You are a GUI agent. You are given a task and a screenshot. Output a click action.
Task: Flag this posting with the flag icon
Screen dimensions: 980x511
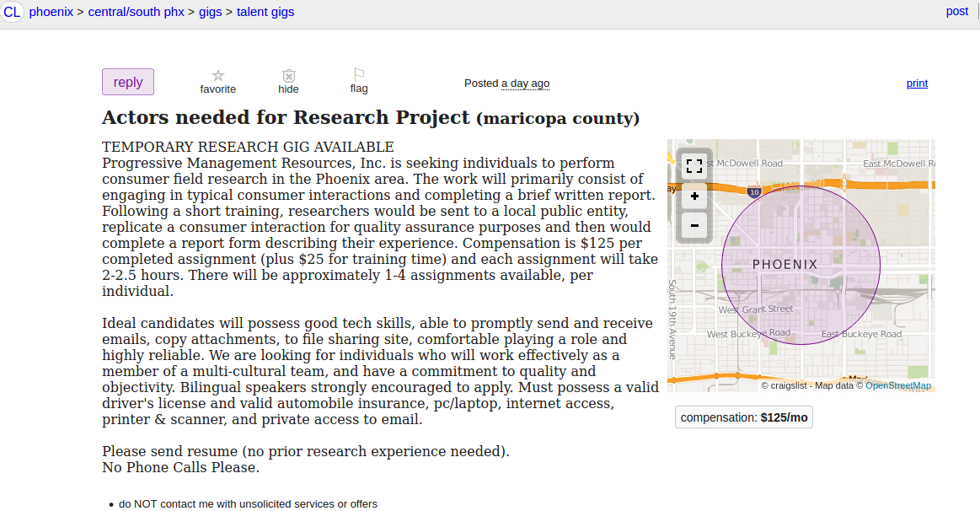359,74
